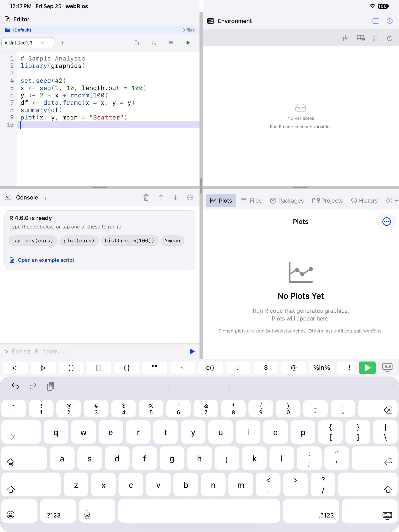Go to previous command with up arrow
The height and width of the screenshot is (532, 399).
pyautogui.click(x=161, y=197)
